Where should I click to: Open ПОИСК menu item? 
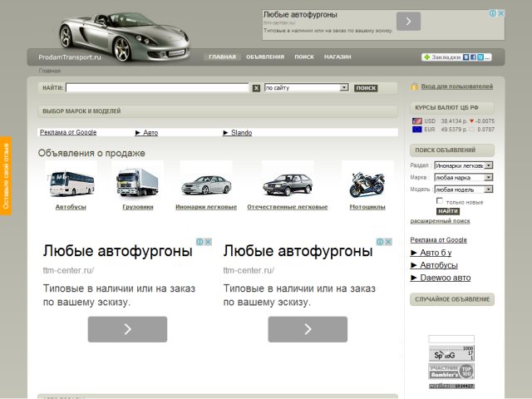click(304, 57)
